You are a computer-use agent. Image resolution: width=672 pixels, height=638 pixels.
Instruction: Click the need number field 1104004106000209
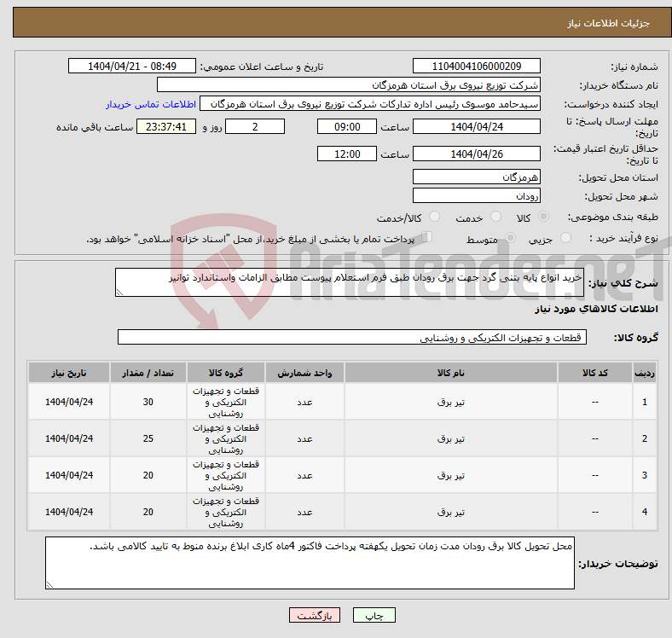pyautogui.click(x=476, y=66)
